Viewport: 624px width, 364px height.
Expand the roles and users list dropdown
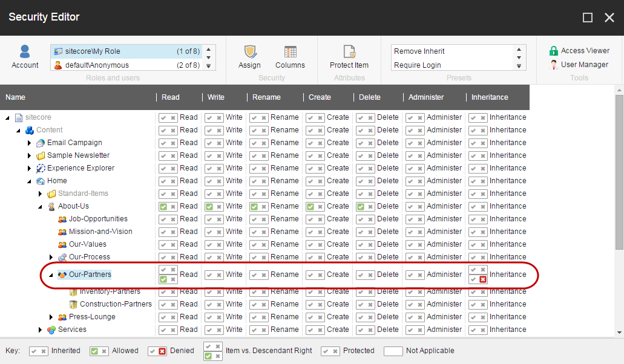(x=209, y=66)
